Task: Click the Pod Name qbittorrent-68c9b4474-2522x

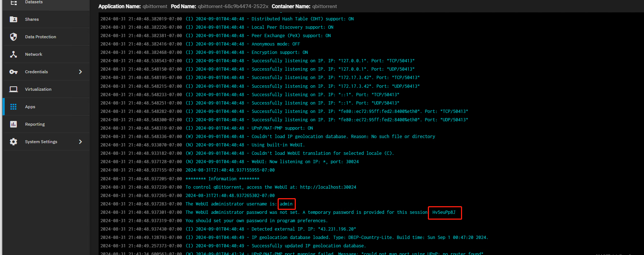Action: 233,6
